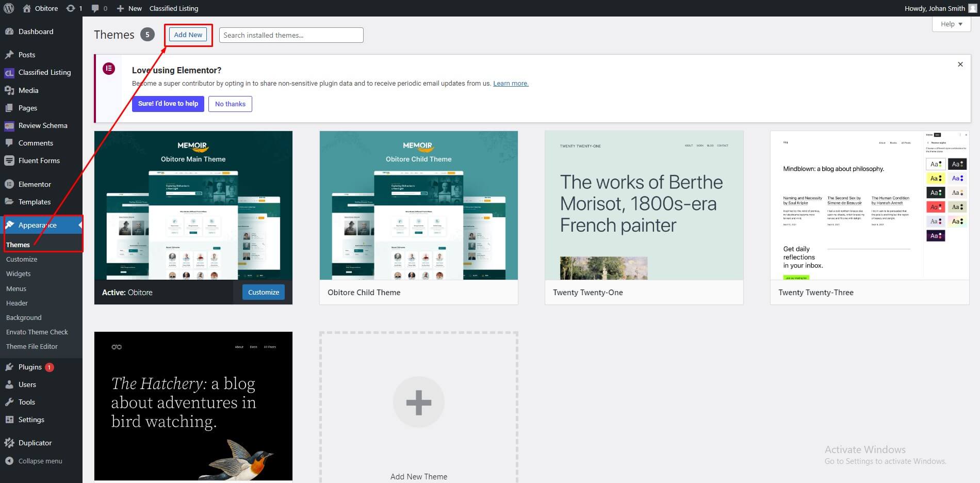Viewport: 980px width, 483px height.
Task: Open Envato Theme Check submenu item
Action: point(37,332)
